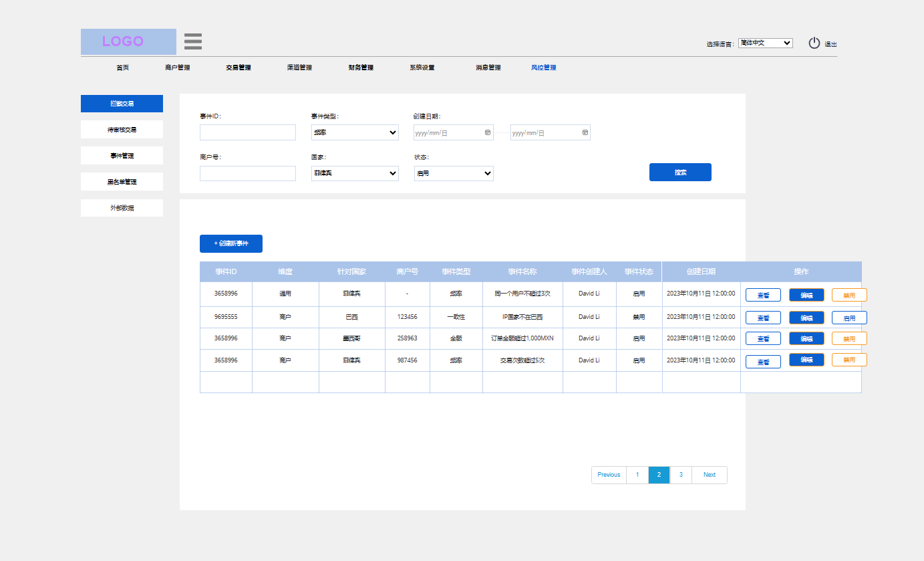Select 黑名单管理 in the sidebar
Viewport: 924px width, 561px height.
point(122,182)
